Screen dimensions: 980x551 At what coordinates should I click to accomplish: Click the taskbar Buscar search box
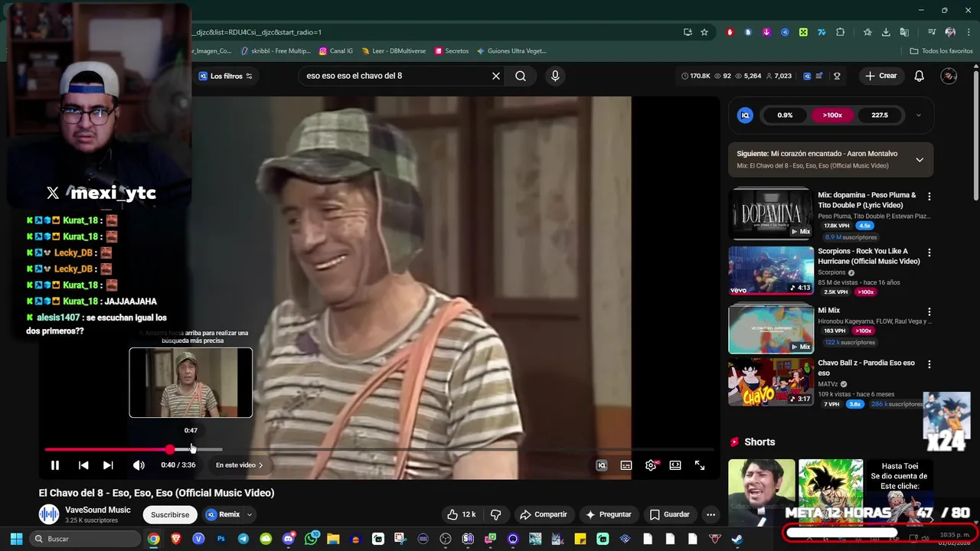pyautogui.click(x=83, y=539)
